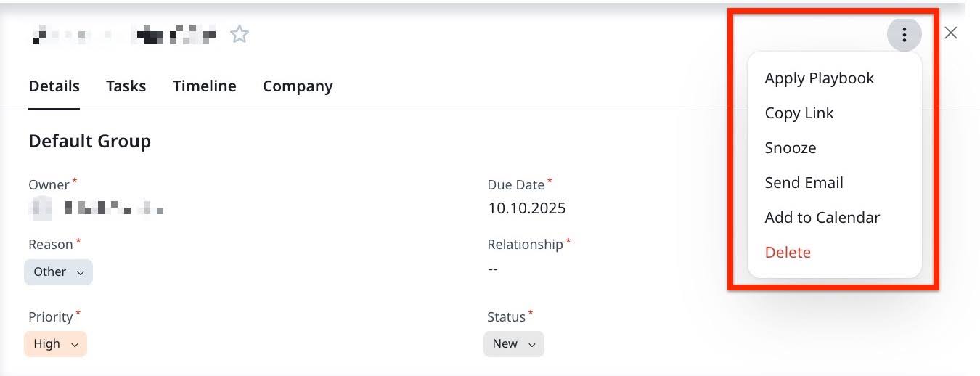Viewport: 980px width, 376px height.
Task: Open the Tasks tab
Action: pos(126,86)
